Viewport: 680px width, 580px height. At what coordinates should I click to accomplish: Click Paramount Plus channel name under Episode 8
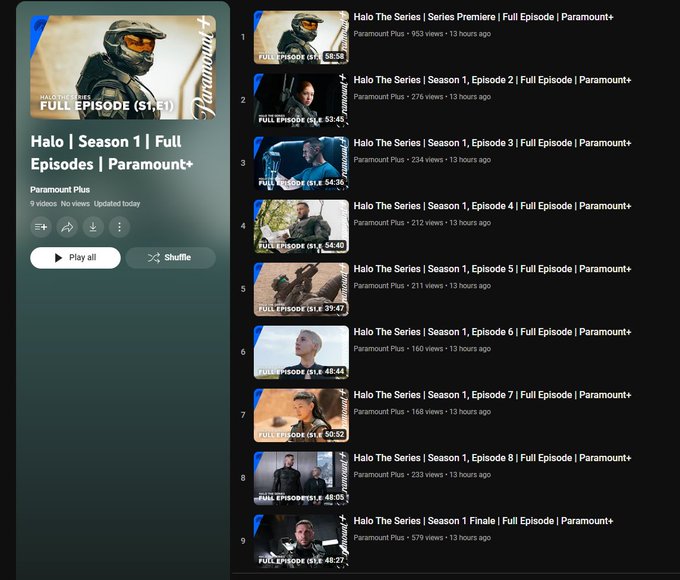click(379, 475)
